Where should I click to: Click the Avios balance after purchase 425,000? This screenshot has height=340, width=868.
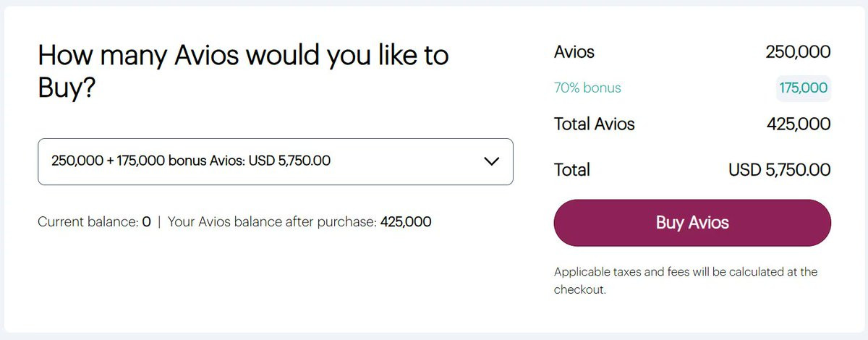406,222
